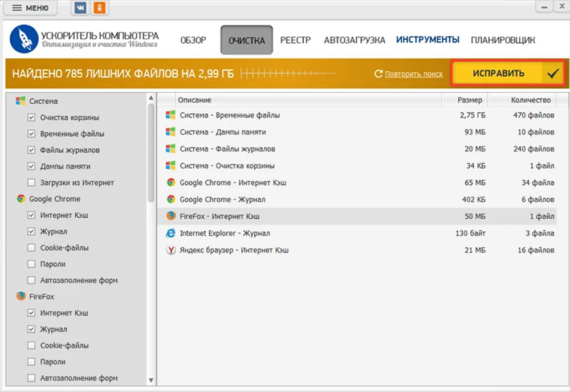Viewport: 570px width, 392px height.
Task: Click the refresh icon beside Повторить поиск
Action: click(x=378, y=74)
